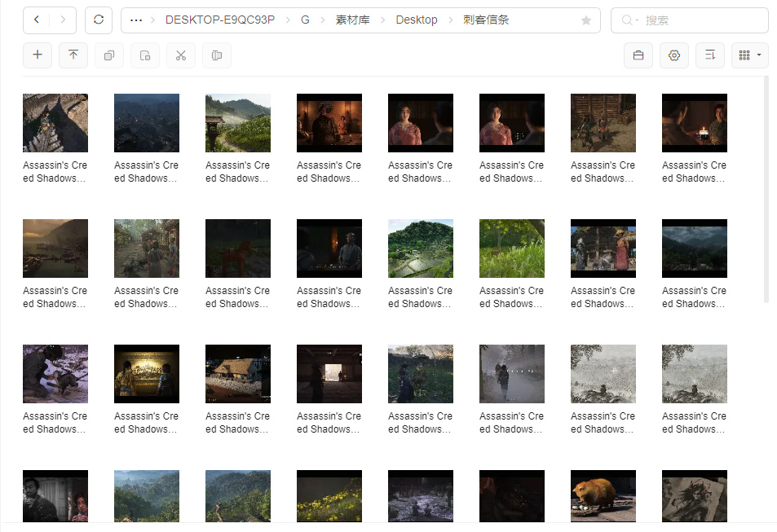Open the G drive breadcrumb segment
This screenshot has width=777, height=532.
click(305, 20)
